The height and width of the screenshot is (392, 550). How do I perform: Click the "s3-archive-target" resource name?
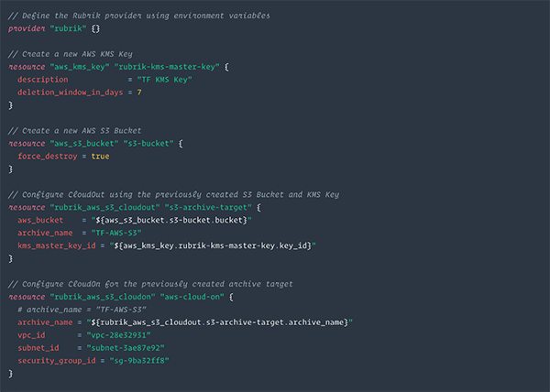click(208, 207)
